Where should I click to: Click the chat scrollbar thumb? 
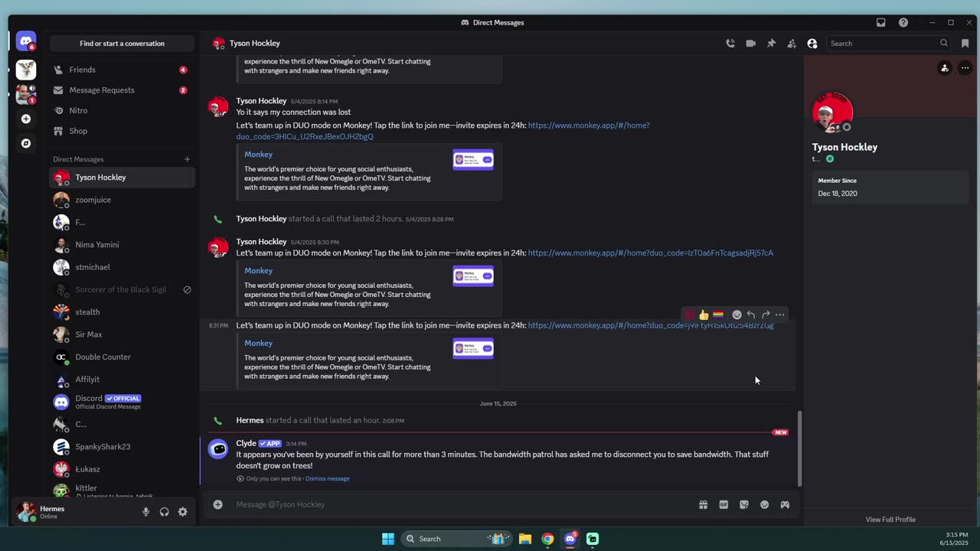(800, 448)
